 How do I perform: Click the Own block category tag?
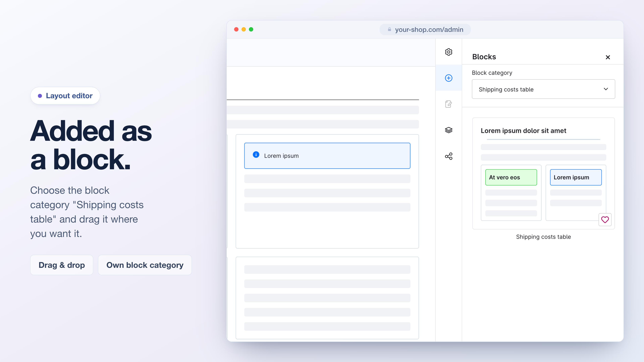click(x=145, y=265)
